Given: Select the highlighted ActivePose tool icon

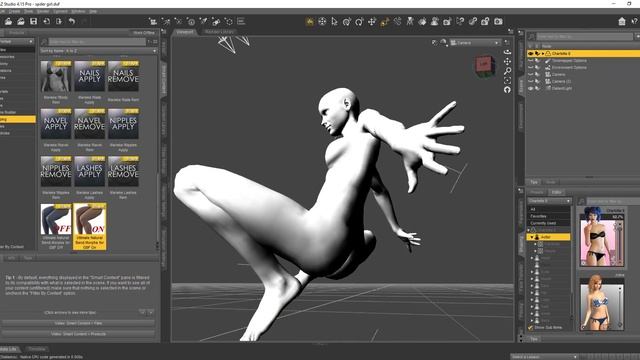Looking at the screenshot, I should [x=384, y=21].
